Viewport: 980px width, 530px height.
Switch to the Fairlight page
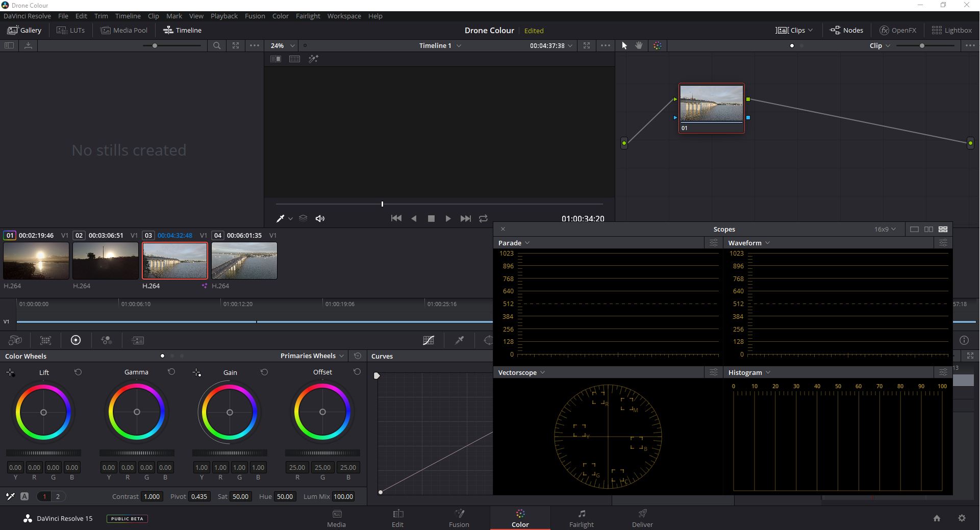pos(582,518)
